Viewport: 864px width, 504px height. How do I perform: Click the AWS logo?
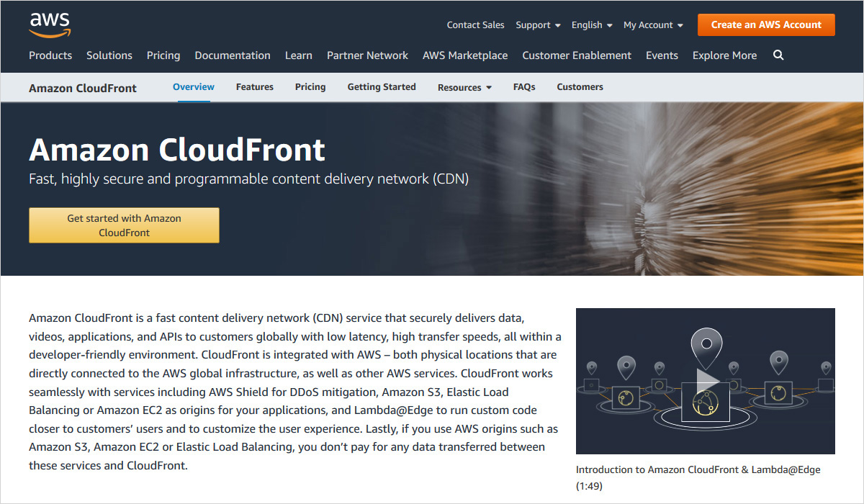click(50, 24)
